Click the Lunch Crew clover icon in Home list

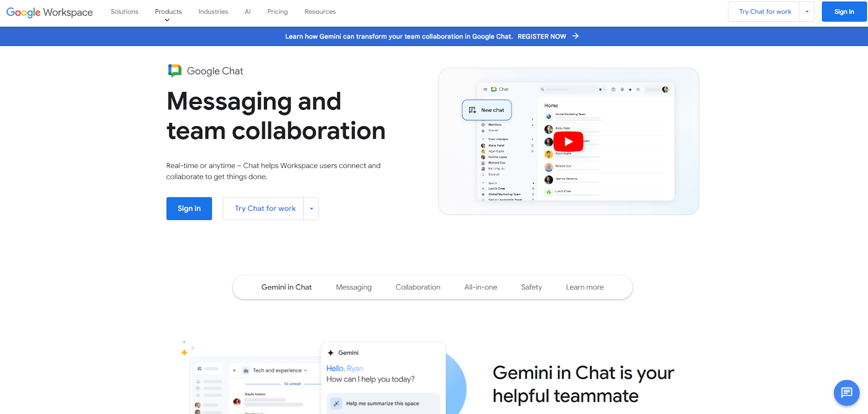(x=548, y=192)
